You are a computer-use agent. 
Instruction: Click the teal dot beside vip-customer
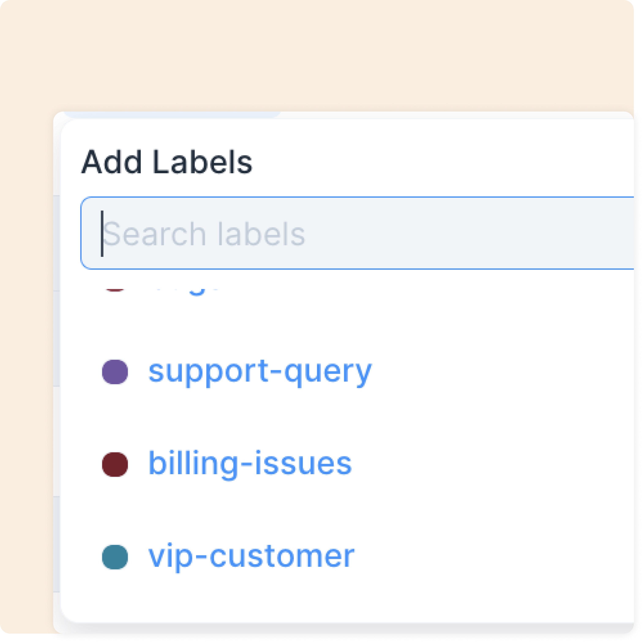115,557
